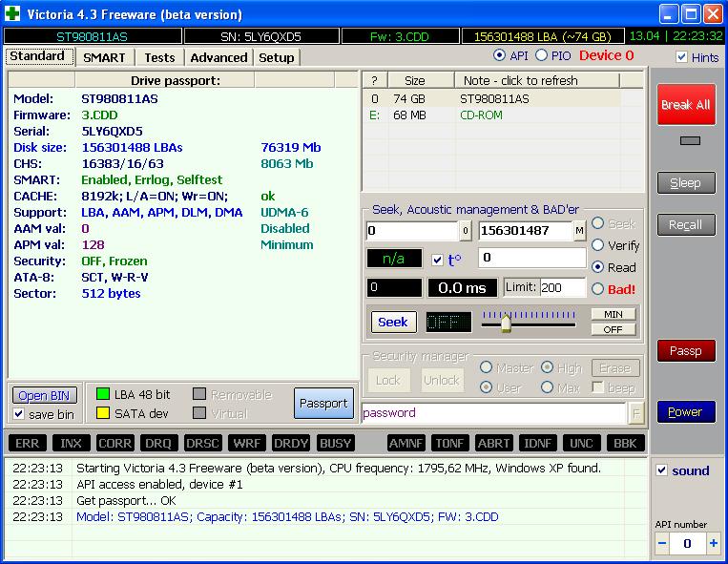
Task: Open the SMART tab
Action: coord(104,57)
